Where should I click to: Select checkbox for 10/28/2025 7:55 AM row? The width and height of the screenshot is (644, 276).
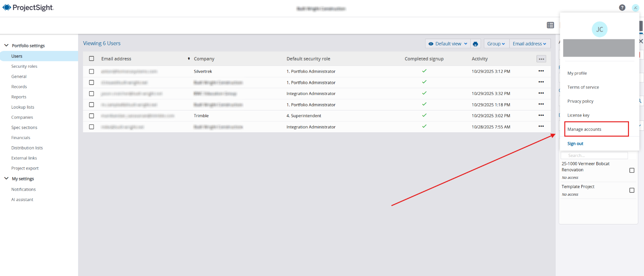click(92, 127)
